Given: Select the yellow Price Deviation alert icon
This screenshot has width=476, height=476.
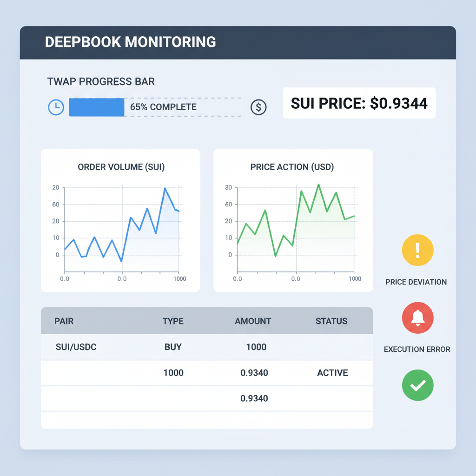Looking at the screenshot, I should tap(417, 250).
